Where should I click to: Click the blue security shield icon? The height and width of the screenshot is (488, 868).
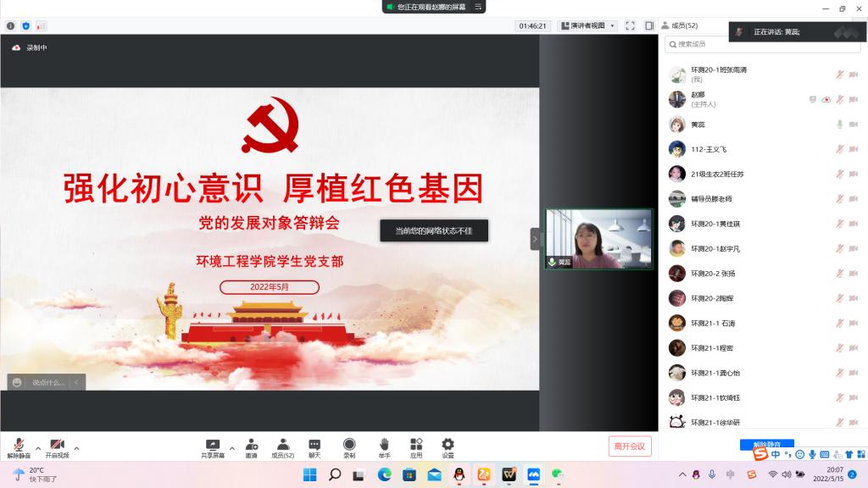(x=26, y=26)
